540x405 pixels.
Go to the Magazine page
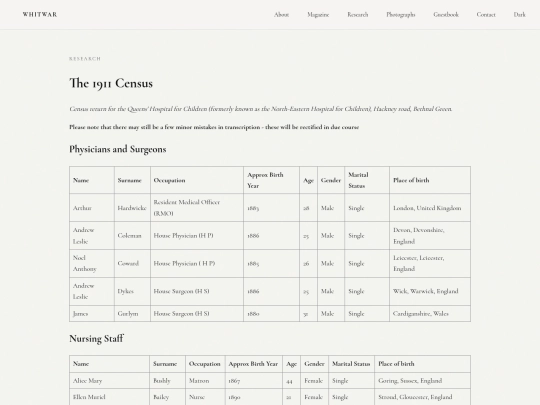click(x=318, y=14)
